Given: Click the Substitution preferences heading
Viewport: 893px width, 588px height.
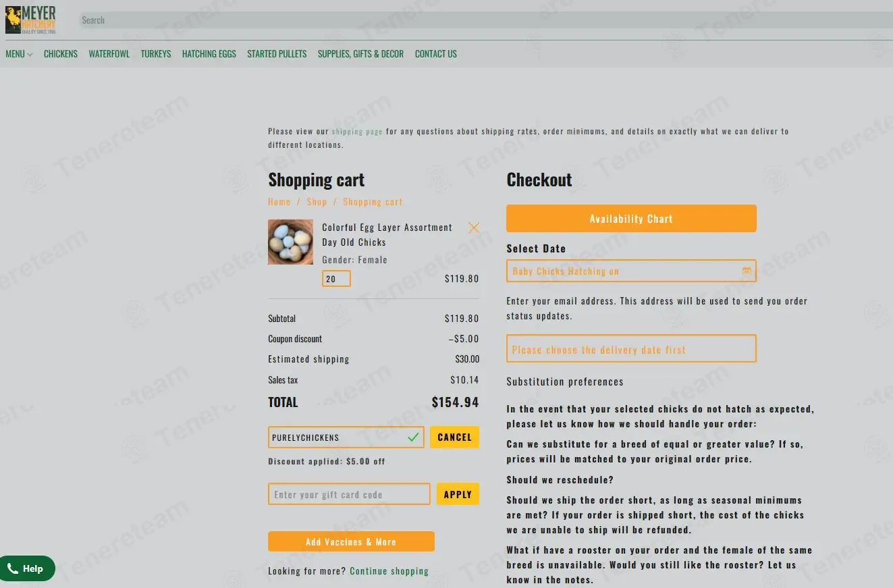Looking at the screenshot, I should [x=565, y=382].
